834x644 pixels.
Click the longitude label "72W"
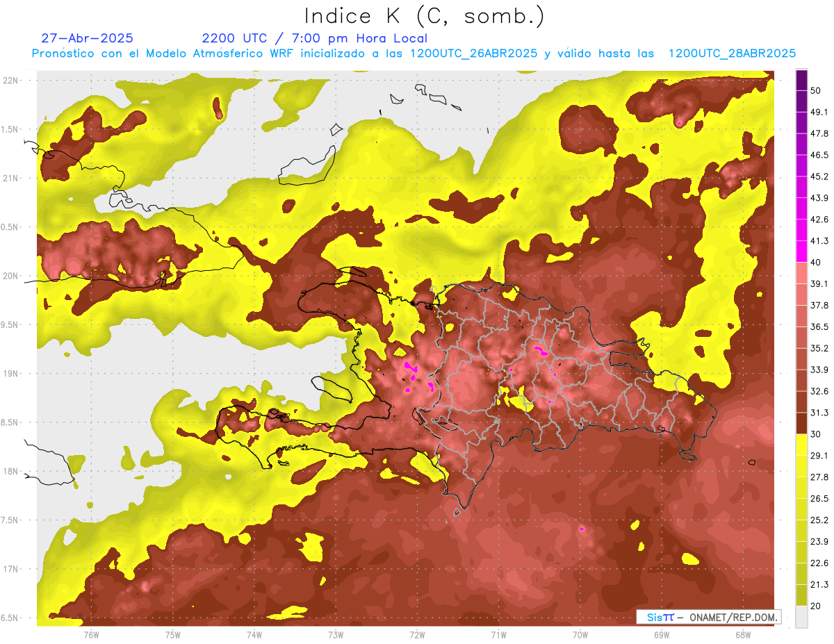click(417, 634)
